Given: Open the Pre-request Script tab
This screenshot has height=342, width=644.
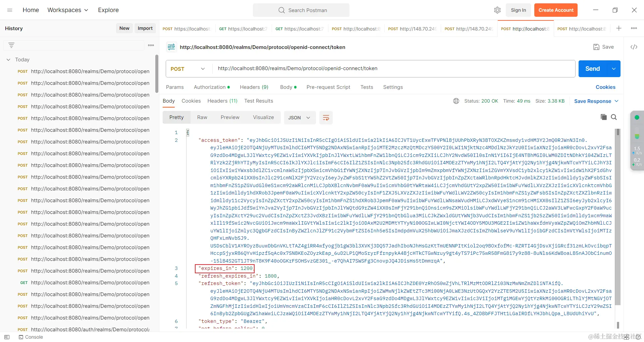Looking at the screenshot, I should (328, 87).
